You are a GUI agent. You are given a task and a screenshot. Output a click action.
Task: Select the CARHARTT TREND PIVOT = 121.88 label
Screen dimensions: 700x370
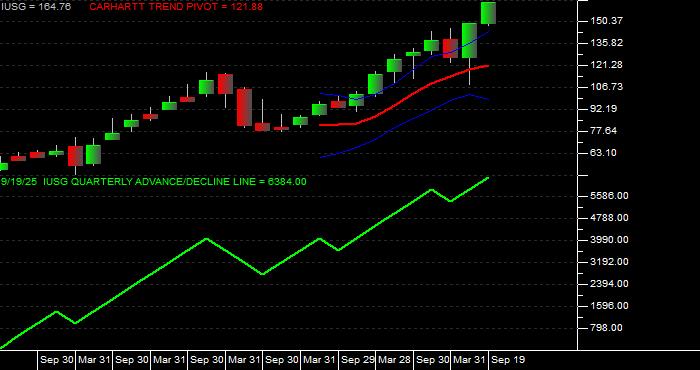click(176, 7)
